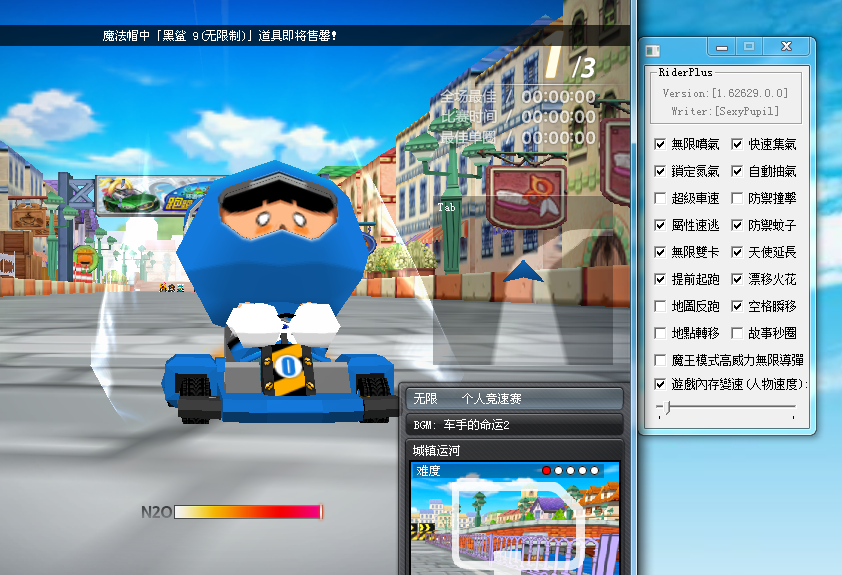Click the scrolling announcement banner text
Screen dimensions: 842x575
click(220, 35)
